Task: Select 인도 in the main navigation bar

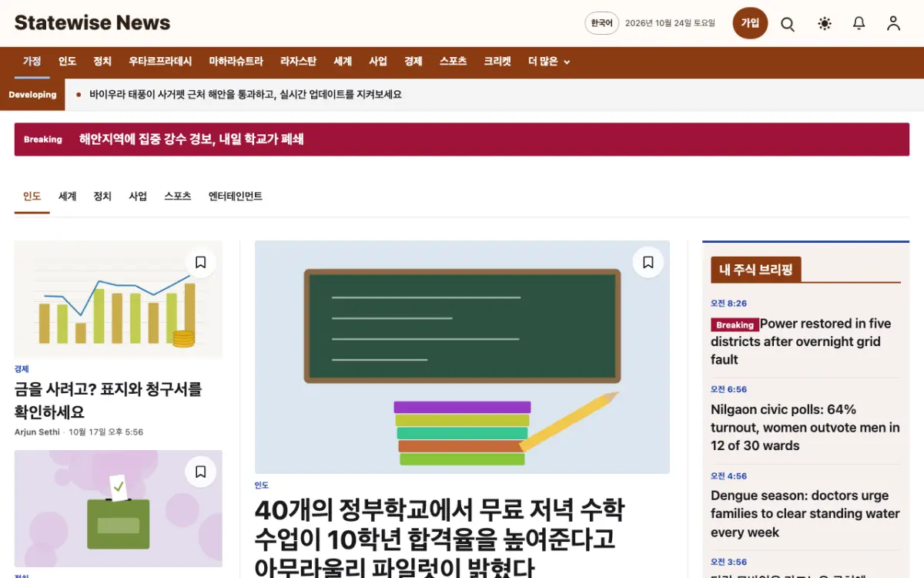Action: pyautogui.click(x=68, y=62)
